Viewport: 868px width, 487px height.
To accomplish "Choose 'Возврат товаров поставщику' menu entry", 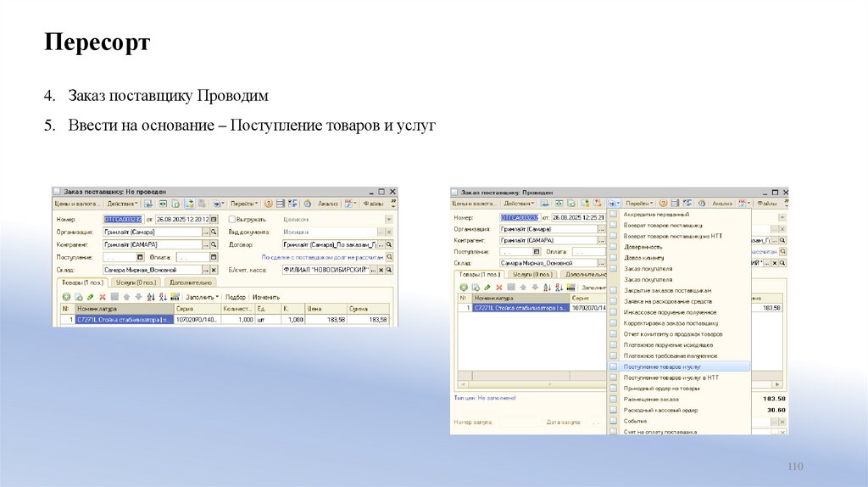I will tap(679, 226).
